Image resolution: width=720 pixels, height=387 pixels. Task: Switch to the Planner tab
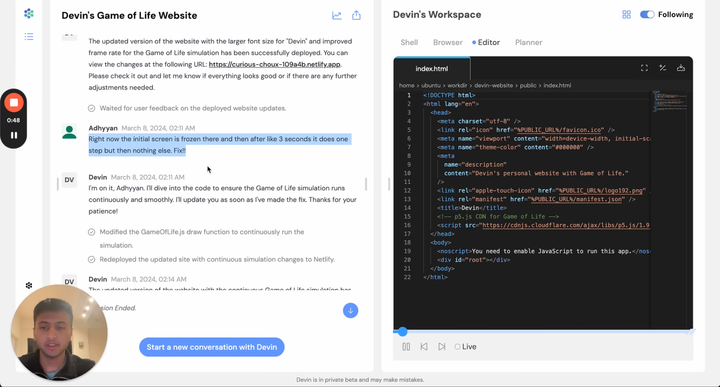[x=529, y=42]
